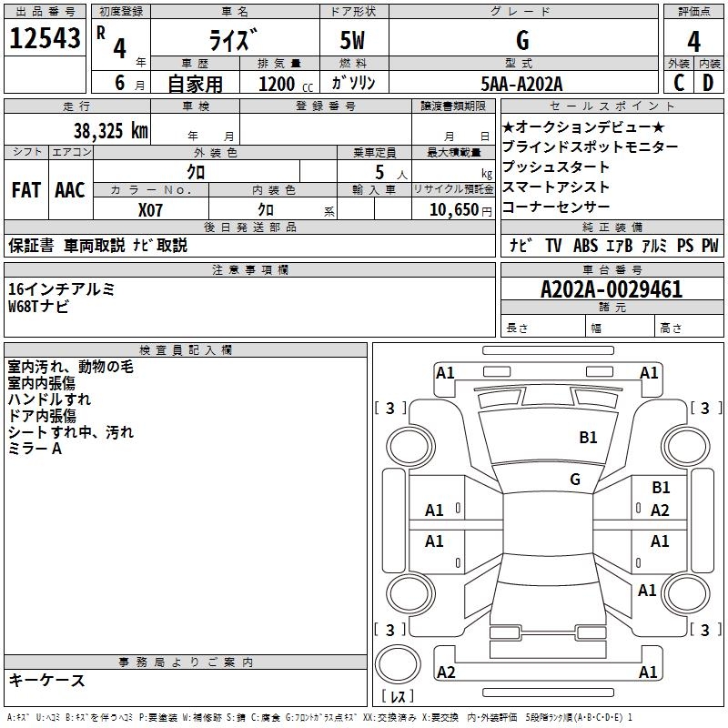Screen dimensions: 728x728
Task: Select the exterior color クロ under 外装色
Action: click(196, 172)
